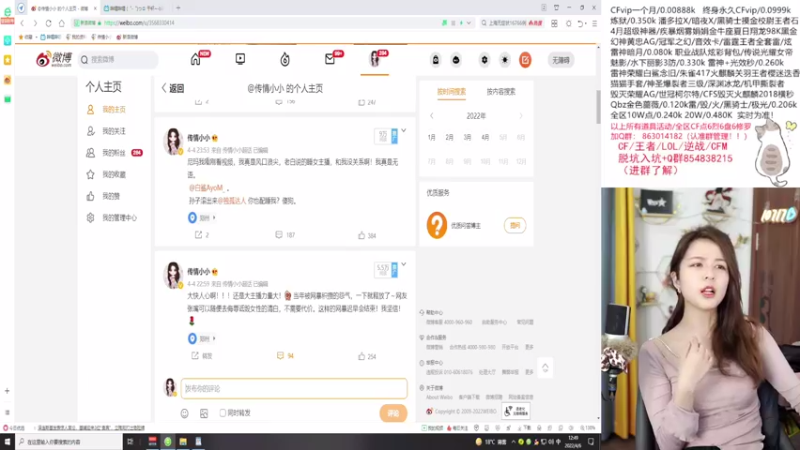800x450 pixels.
Task: Open the hot trending flame icon
Action: [285, 60]
